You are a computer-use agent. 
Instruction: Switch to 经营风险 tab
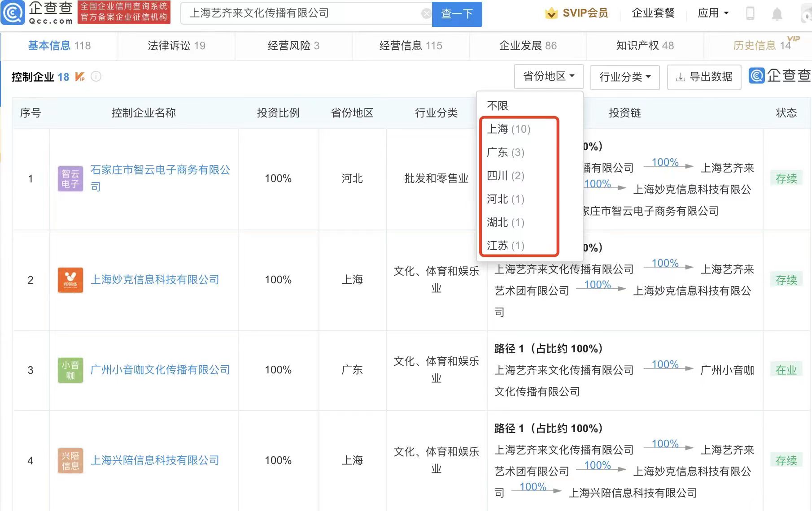click(293, 46)
